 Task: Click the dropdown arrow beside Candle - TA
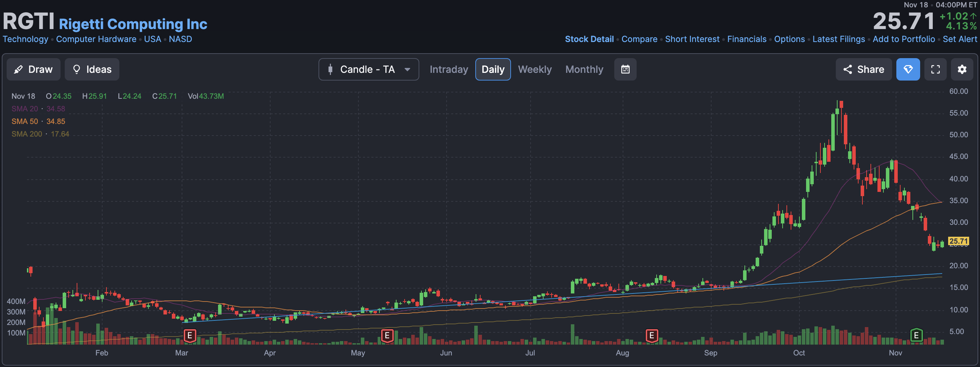(407, 70)
